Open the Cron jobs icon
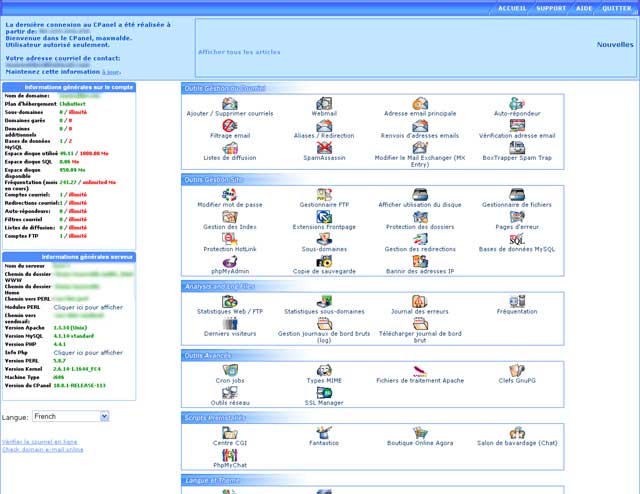Screen dimensions: 640x494 pyautogui.click(x=230, y=370)
